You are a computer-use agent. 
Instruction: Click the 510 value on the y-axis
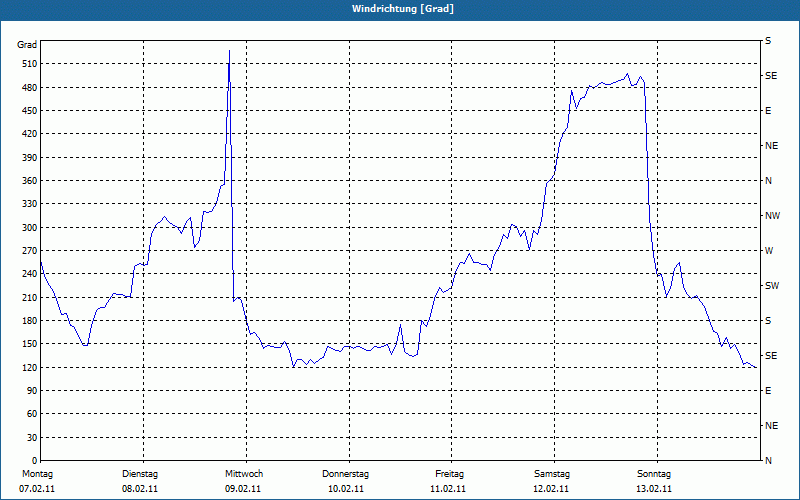click(29, 64)
